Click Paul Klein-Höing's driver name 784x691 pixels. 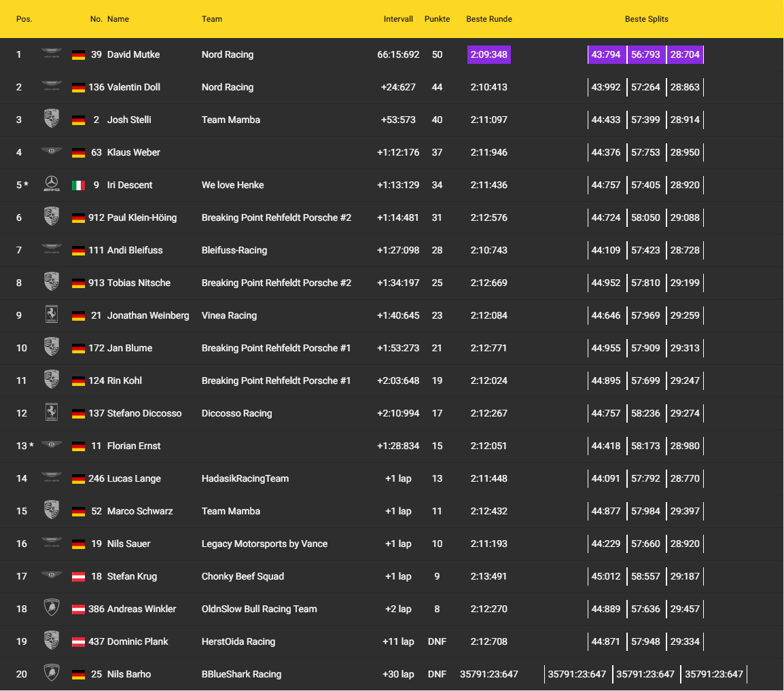pyautogui.click(x=141, y=217)
